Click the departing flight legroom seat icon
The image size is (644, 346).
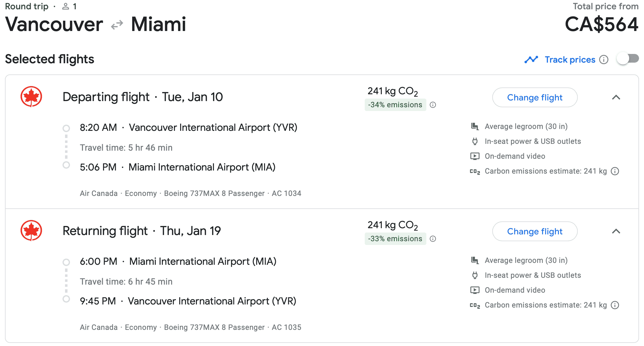(x=475, y=126)
